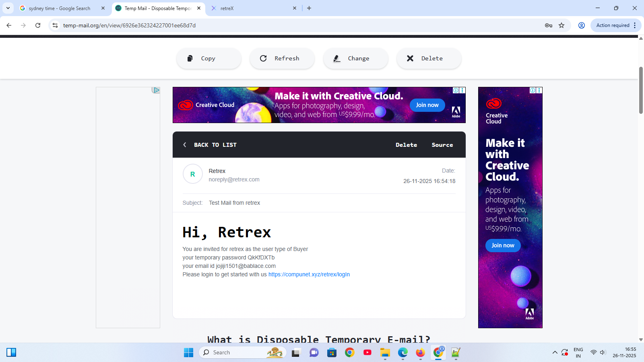Open the email Source view
Screen dimensions: 644x362
tap(442, 145)
